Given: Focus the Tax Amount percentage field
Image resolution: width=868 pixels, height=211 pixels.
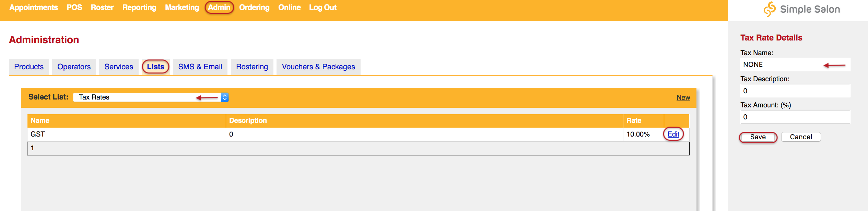Looking at the screenshot, I should [x=795, y=117].
